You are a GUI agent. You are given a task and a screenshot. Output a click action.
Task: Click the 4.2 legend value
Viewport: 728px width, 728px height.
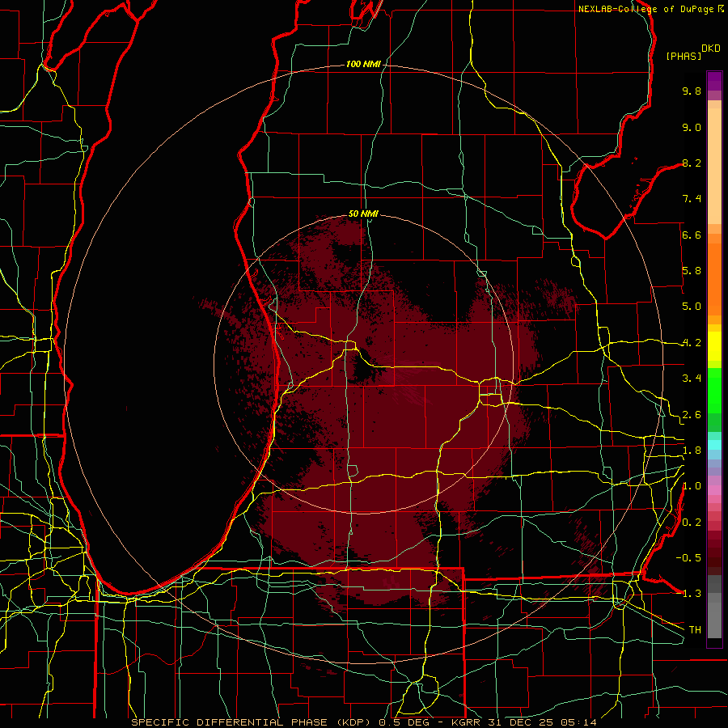(692, 343)
